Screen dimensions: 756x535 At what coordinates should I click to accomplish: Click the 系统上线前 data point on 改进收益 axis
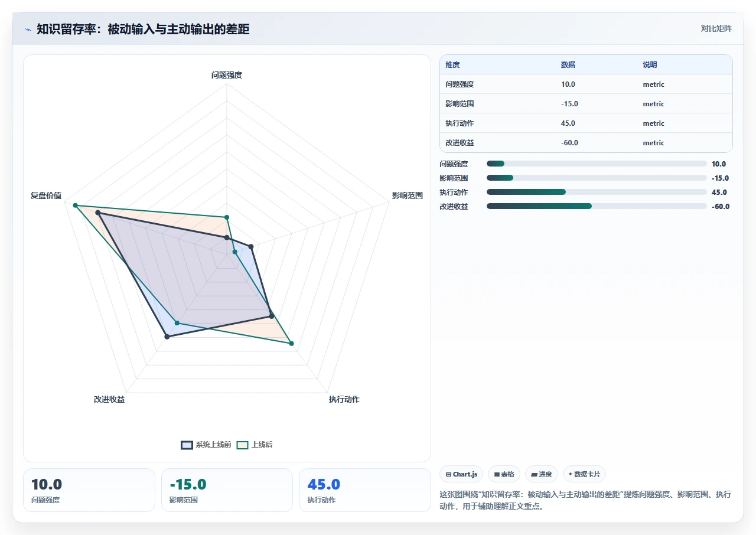pyautogui.click(x=167, y=337)
